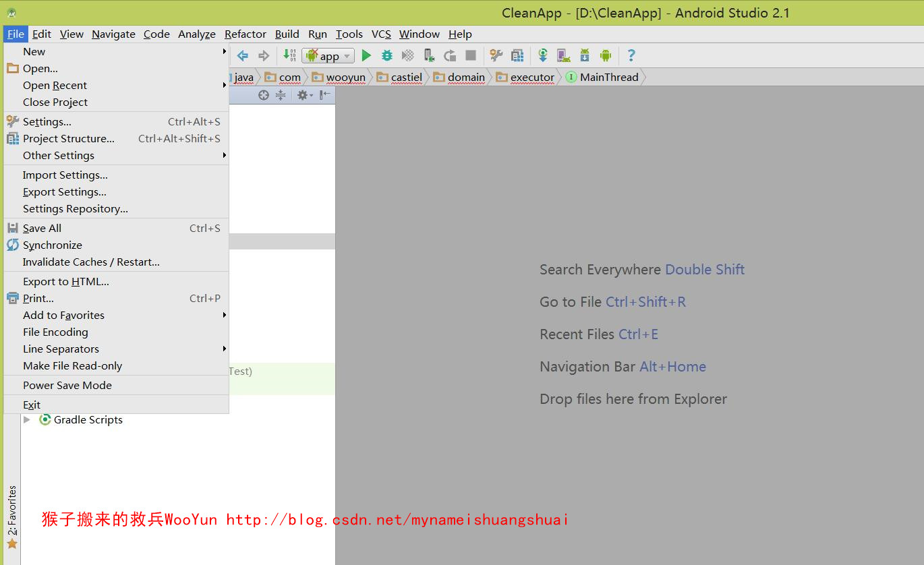
Task: Open the app run configuration dropdown
Action: (328, 56)
